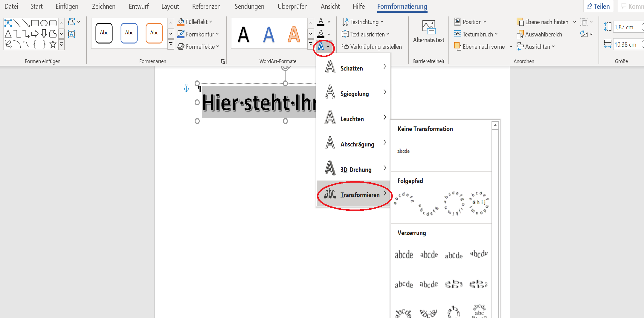
Task: Switch to the Einfügen tab
Action: coord(67,6)
